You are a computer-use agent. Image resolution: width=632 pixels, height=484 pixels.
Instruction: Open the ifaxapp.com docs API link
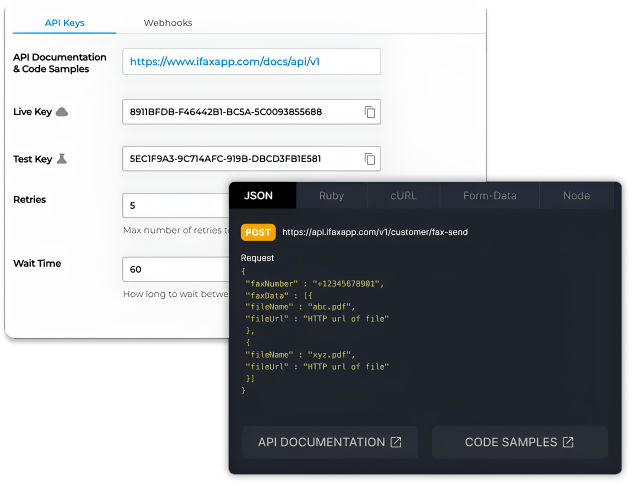(225, 62)
